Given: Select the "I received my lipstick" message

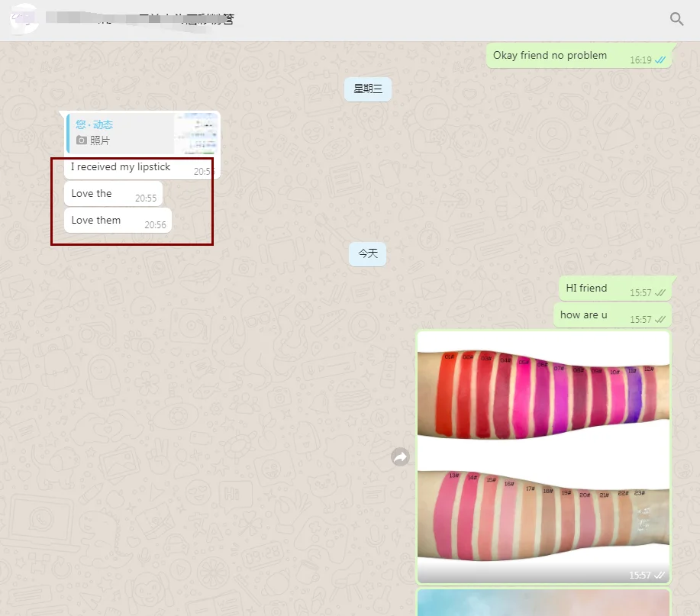Looking at the screenshot, I should (121, 167).
